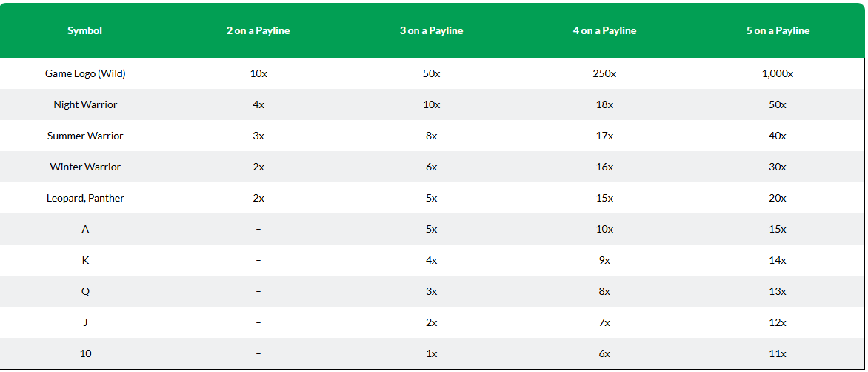Select the Q symbol row label
The height and width of the screenshot is (372, 868).
[85, 291]
